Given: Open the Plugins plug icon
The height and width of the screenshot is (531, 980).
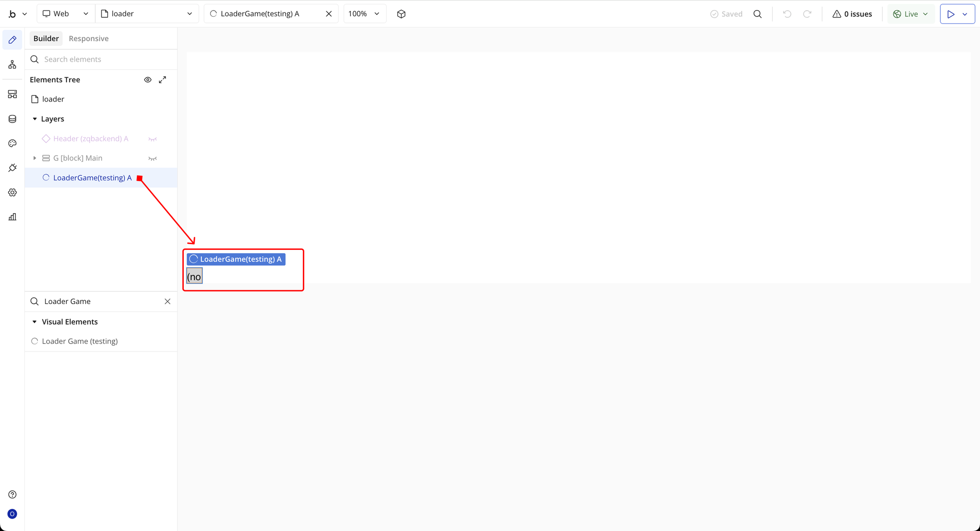Looking at the screenshot, I should coord(12,168).
